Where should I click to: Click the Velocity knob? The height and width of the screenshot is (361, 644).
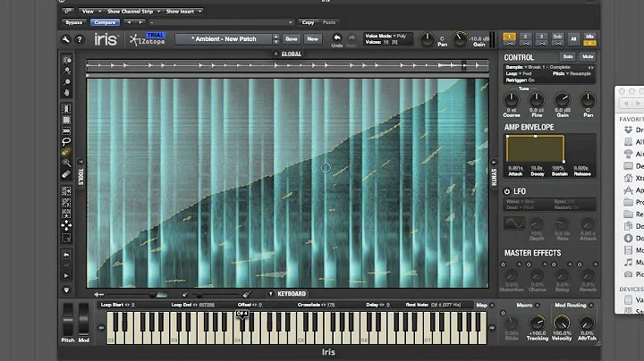[x=562, y=323]
